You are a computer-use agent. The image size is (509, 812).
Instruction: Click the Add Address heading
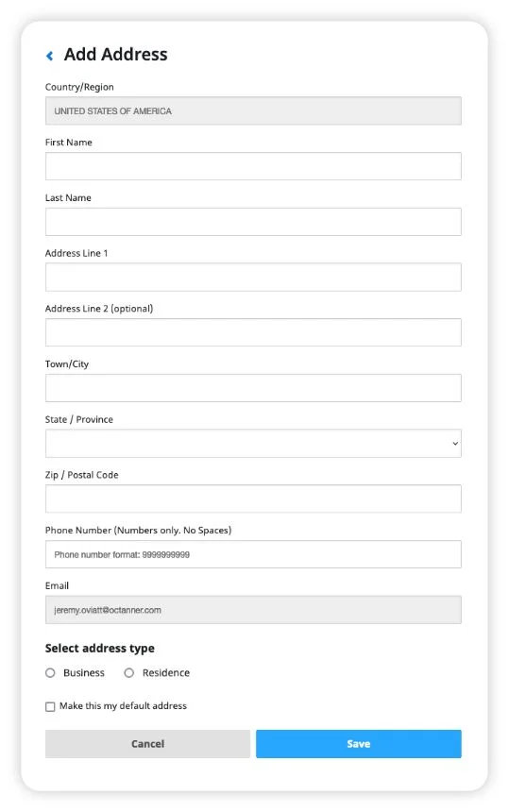115,55
